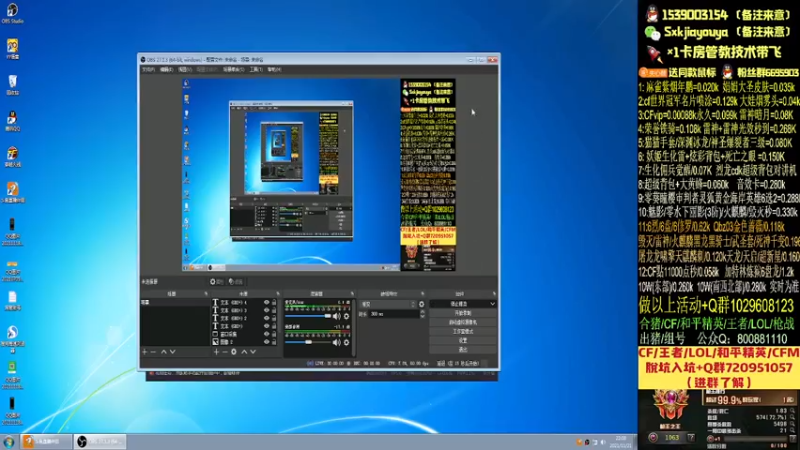Click the 300 ms transition duration field

tap(394, 314)
